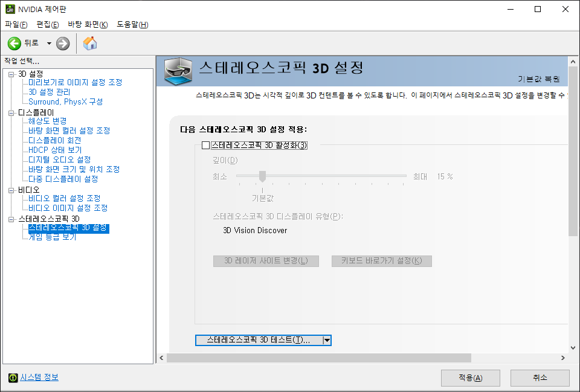Click the depth slider thumb
The width and height of the screenshot is (580, 392).
(x=262, y=176)
